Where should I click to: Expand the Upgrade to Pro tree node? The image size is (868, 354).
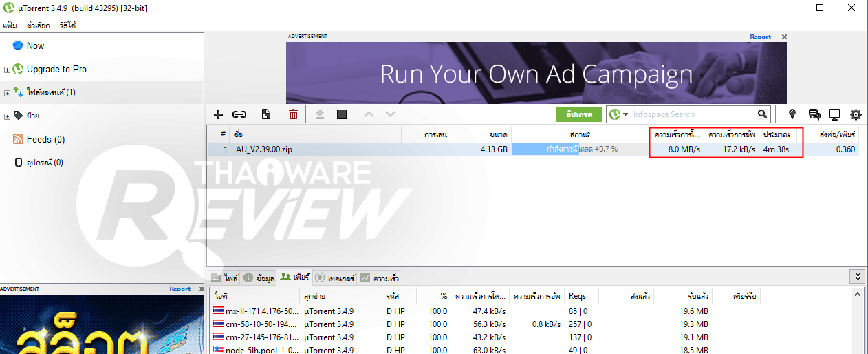click(7, 70)
